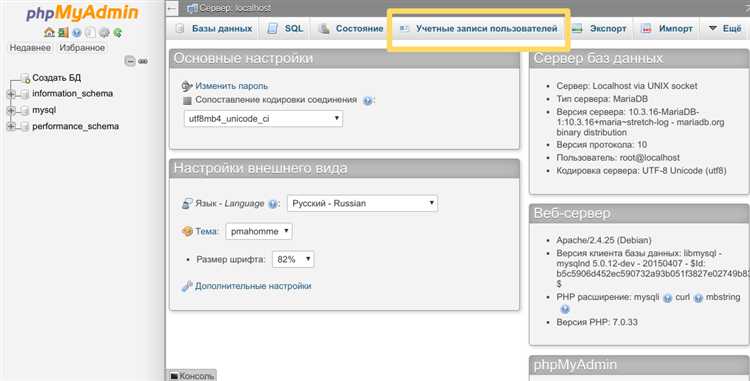Image resolution: width=750 pixels, height=381 pixels.
Task: Open the MariaDB documentation page icon
Action: (90, 33)
